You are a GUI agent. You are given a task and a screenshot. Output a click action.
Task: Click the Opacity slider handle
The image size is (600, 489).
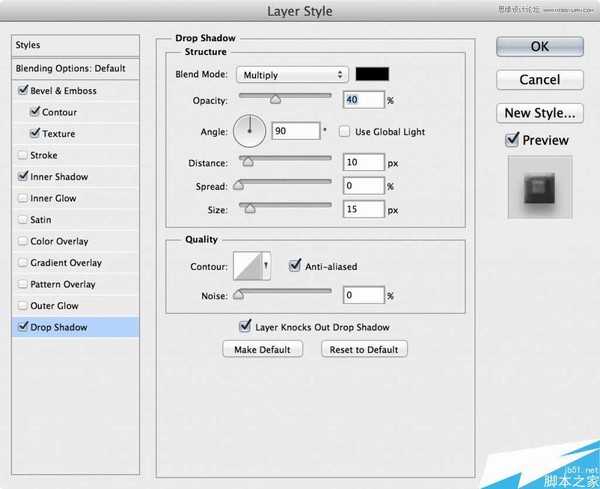click(275, 100)
